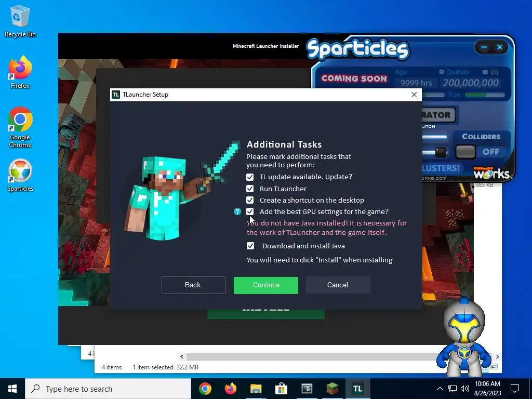Open Firefox from the taskbar
The height and width of the screenshot is (399, 532).
click(x=230, y=389)
